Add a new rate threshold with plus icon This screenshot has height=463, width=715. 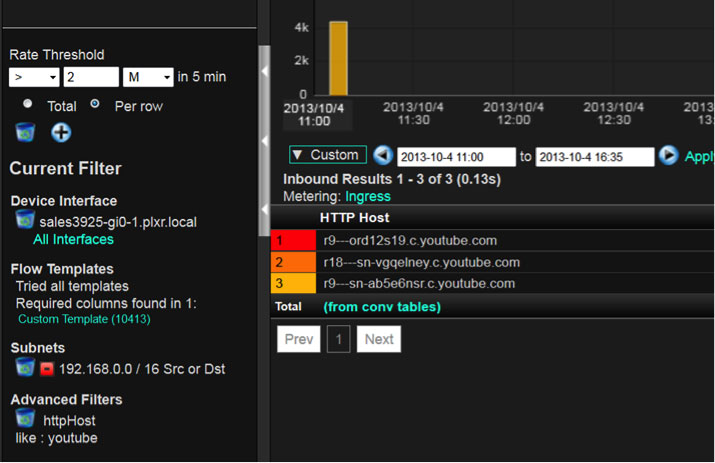[61, 133]
